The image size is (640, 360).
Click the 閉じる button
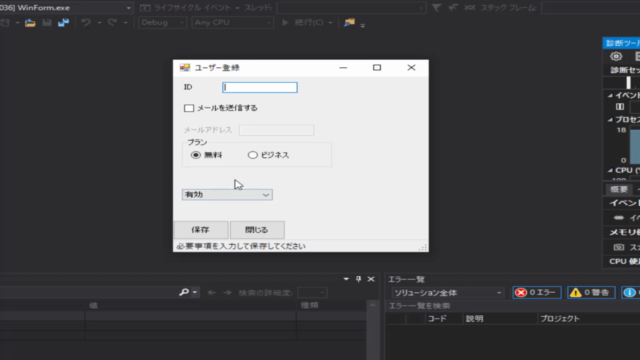[x=257, y=230]
